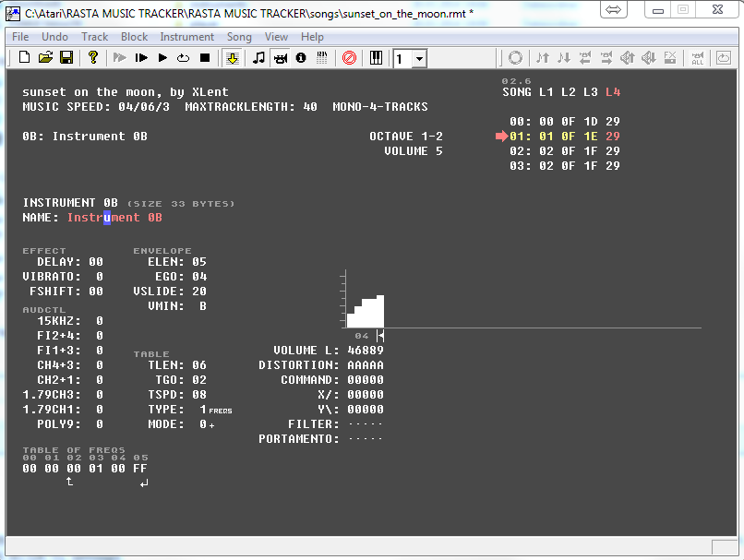
Task: Click the white volume envelope graph
Action: click(x=366, y=312)
